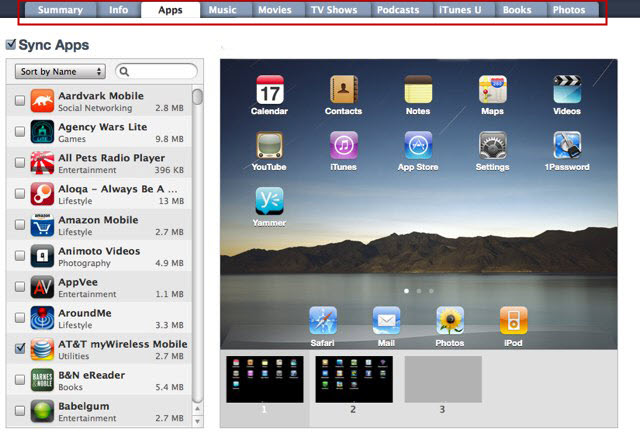640x433 pixels.
Task: Select the App Store icon
Action: (x=418, y=145)
